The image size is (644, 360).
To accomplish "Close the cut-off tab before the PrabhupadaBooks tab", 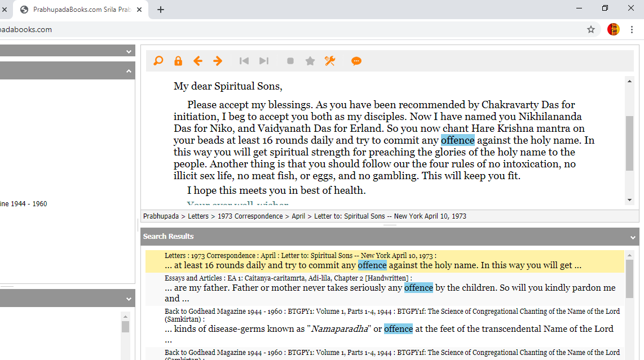I will coord(5,10).
